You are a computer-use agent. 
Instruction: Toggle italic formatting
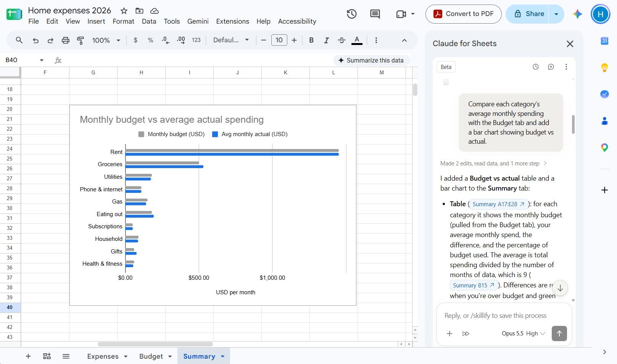click(x=326, y=40)
